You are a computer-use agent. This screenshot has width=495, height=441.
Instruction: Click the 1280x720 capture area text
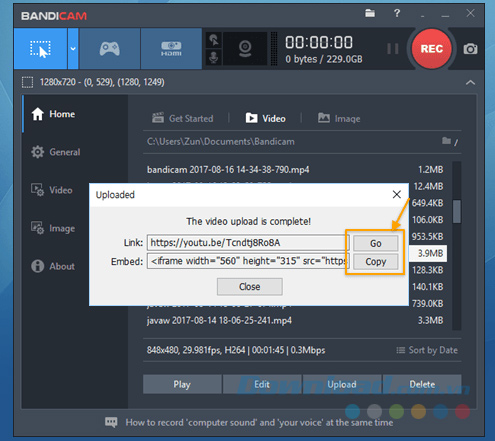pos(102,82)
